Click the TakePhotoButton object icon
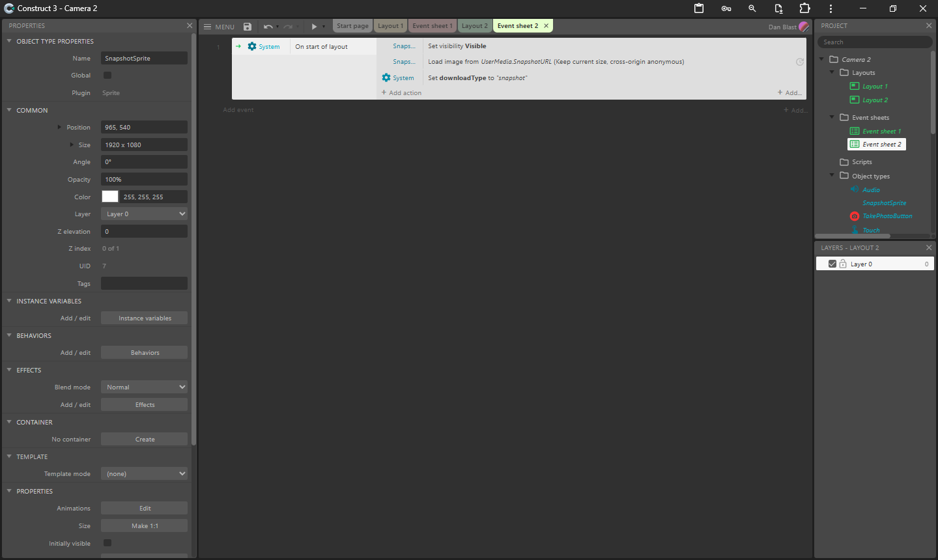938x560 pixels. click(855, 216)
